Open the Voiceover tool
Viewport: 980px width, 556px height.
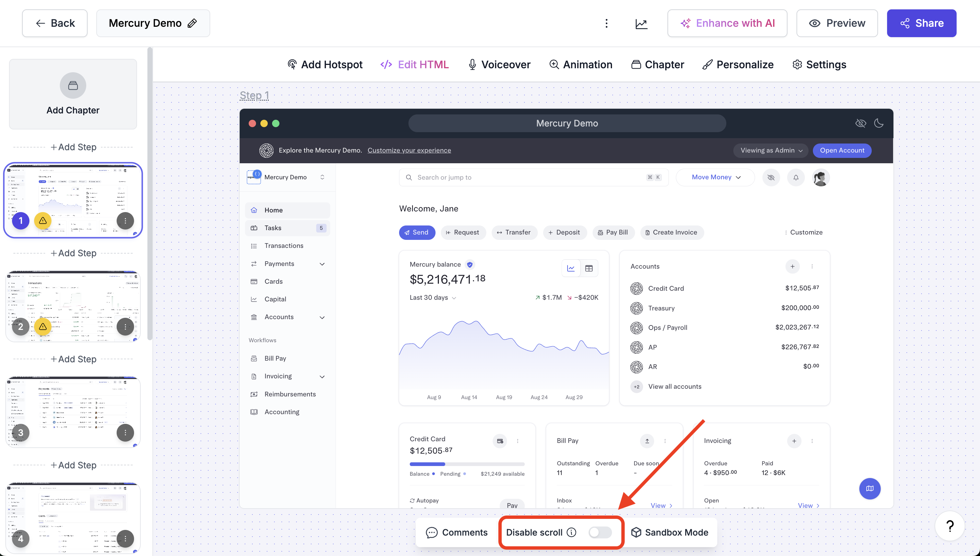coord(499,65)
